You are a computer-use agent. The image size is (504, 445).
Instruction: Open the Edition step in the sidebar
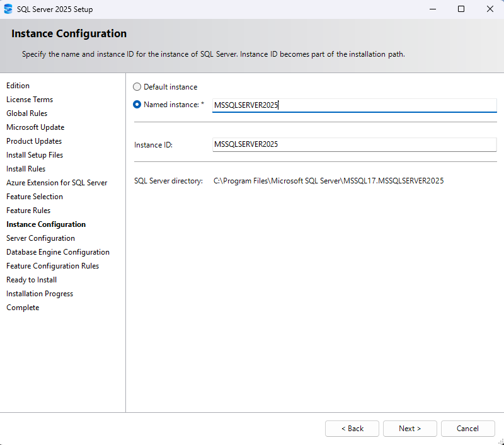(x=18, y=85)
